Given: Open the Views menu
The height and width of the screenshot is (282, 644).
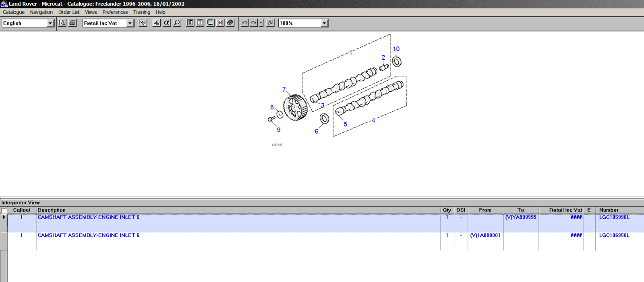Looking at the screenshot, I should tap(91, 12).
